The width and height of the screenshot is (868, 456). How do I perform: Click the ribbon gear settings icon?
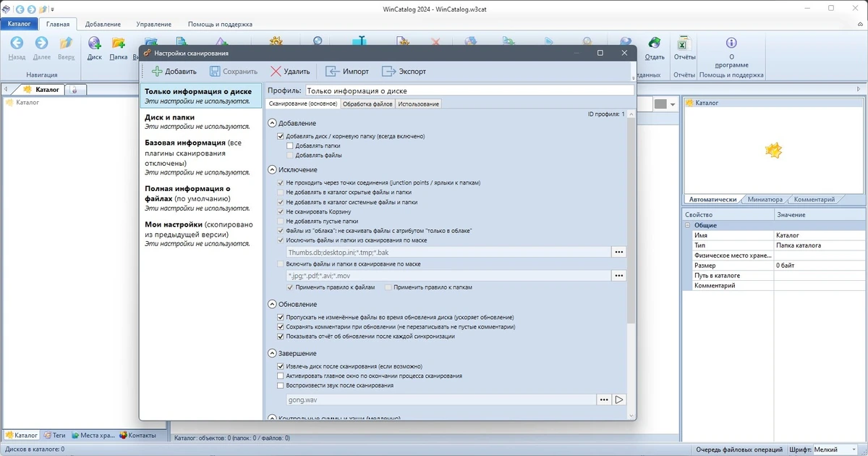[275, 41]
